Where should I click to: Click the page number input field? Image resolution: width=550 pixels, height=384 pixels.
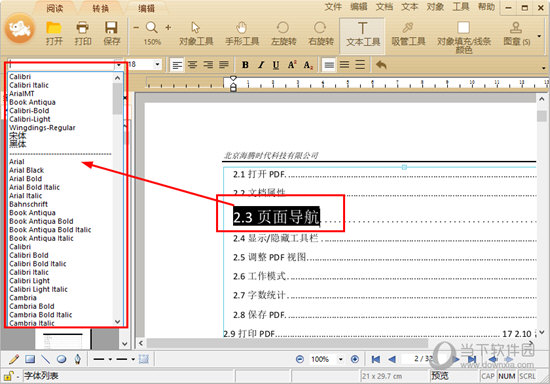pyautogui.click(x=420, y=359)
